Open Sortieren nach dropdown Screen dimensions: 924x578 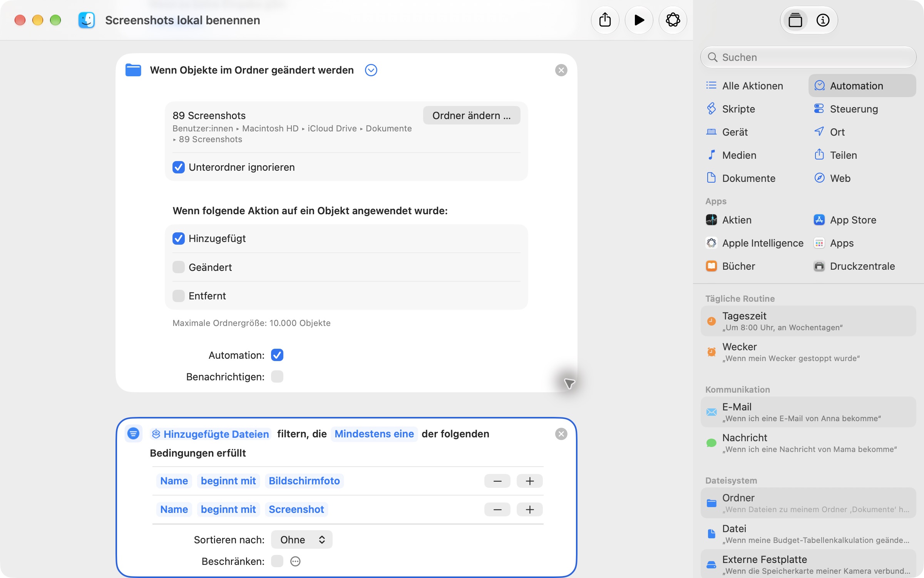pyautogui.click(x=301, y=539)
